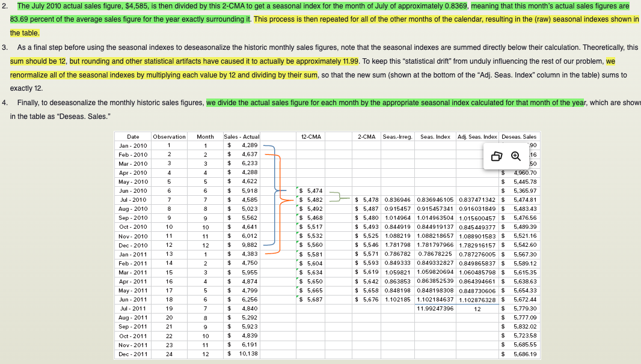Click the adjusted index total cell '12'
This screenshot has height=364, width=641.
click(x=477, y=309)
